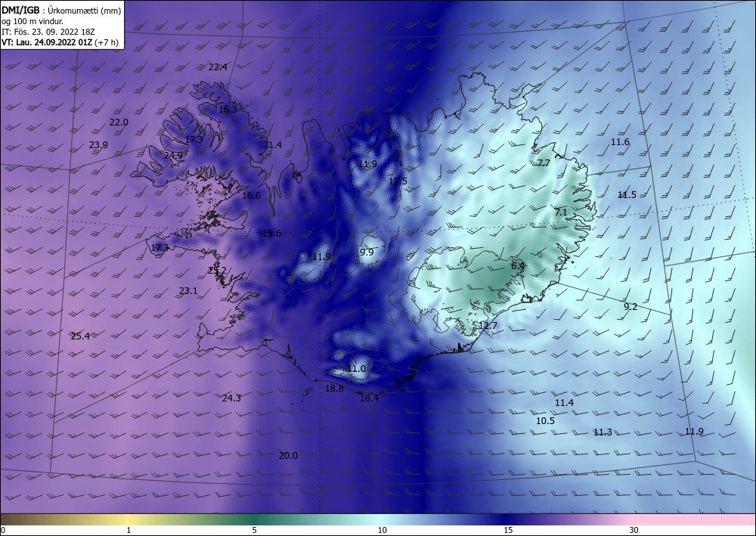Click the map value 22.0
Viewport: 756px width, 536px height.
tap(119, 122)
